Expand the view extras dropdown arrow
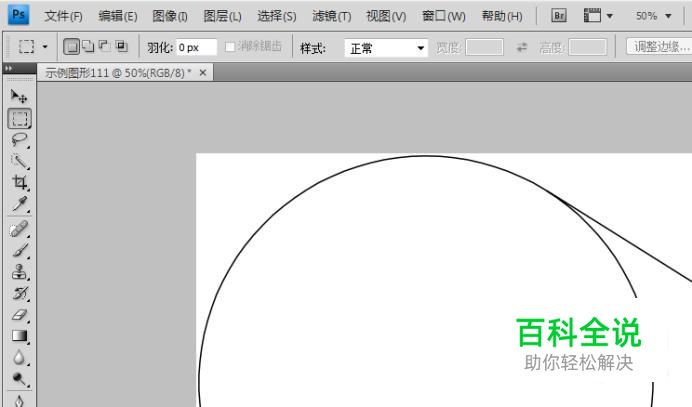 click(609, 16)
